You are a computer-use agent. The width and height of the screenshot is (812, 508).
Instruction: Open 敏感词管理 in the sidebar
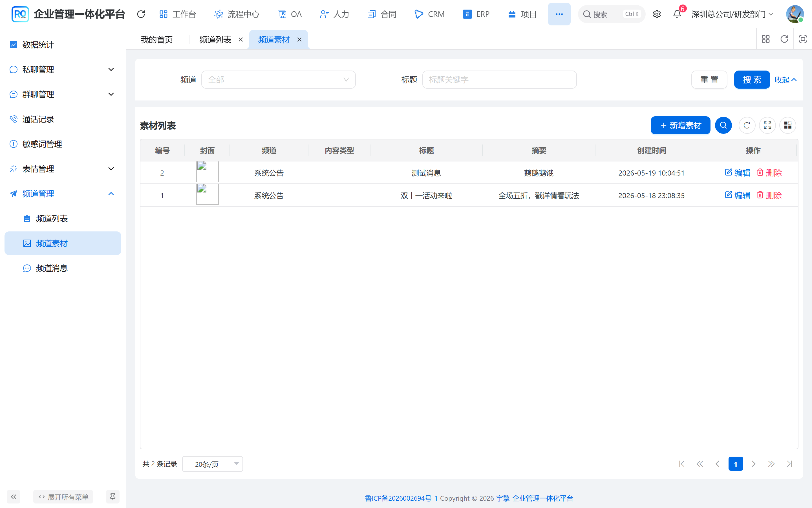pos(63,144)
